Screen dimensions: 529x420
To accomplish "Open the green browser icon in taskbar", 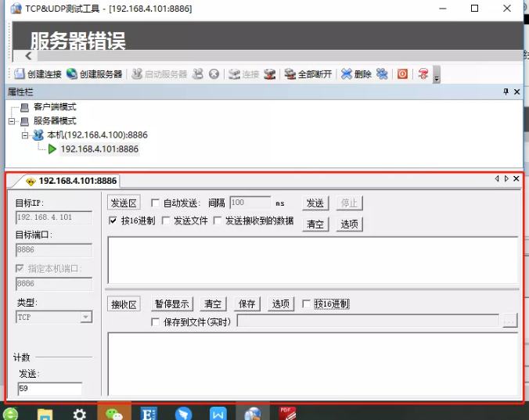I will click(10, 414).
